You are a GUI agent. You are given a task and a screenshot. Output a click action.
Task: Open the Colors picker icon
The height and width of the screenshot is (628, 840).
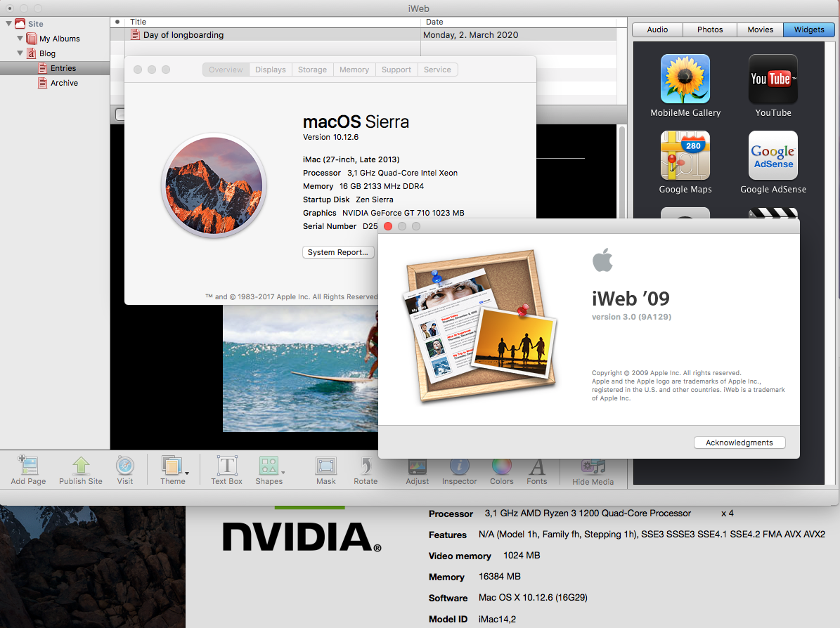501,466
